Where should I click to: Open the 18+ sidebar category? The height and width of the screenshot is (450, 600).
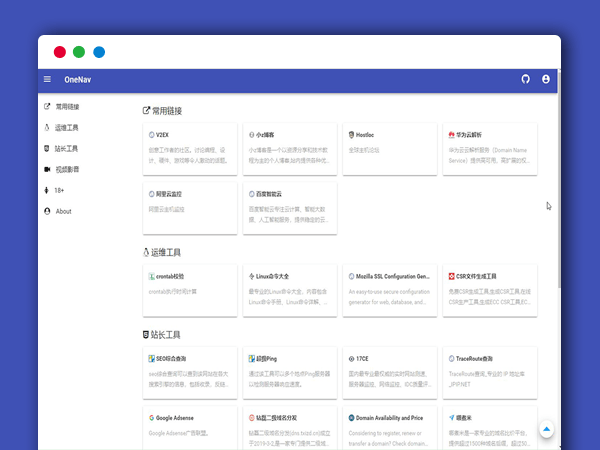[x=59, y=190]
